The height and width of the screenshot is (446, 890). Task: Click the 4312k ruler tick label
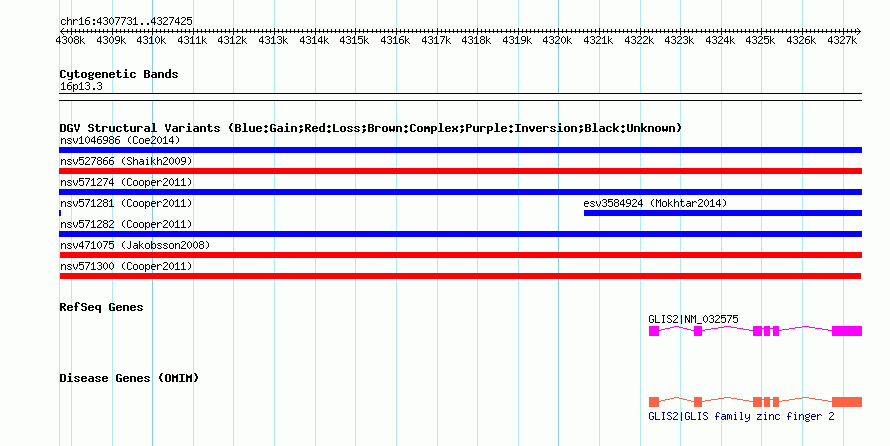[x=232, y=40]
